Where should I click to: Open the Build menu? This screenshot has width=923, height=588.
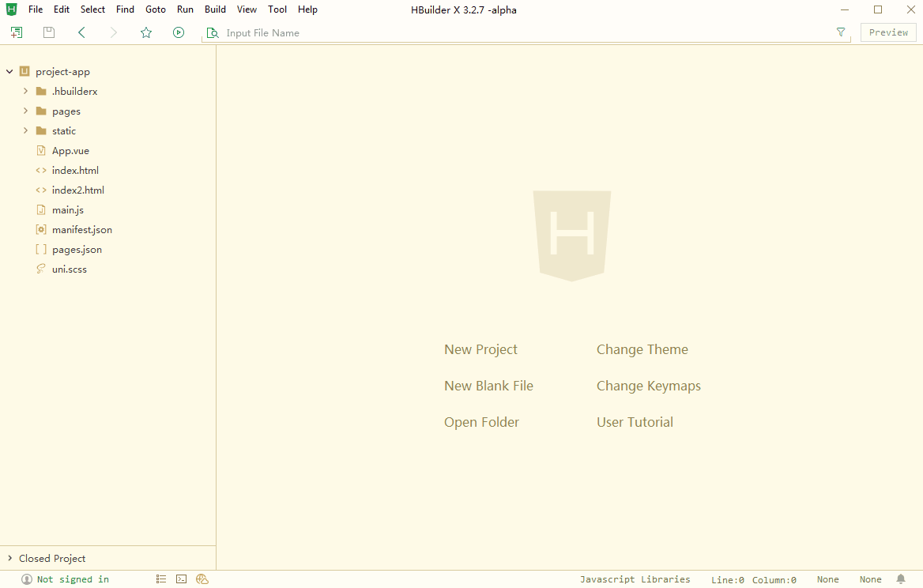(215, 9)
